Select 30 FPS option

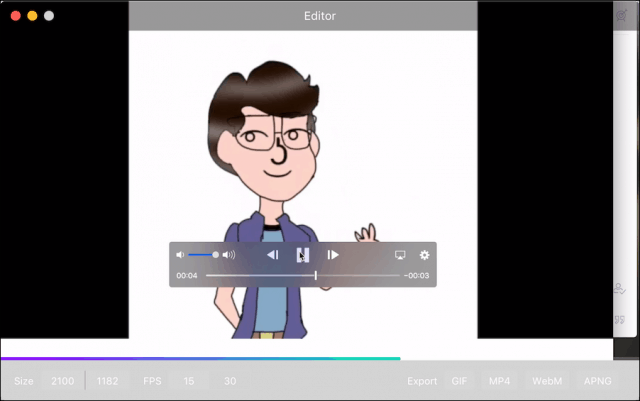(230, 381)
